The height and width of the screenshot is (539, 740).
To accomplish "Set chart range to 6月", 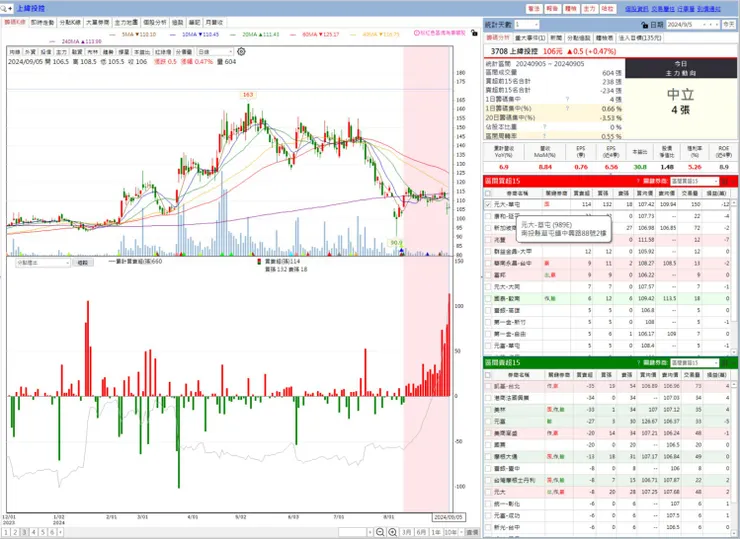I will pyautogui.click(x=421, y=532).
